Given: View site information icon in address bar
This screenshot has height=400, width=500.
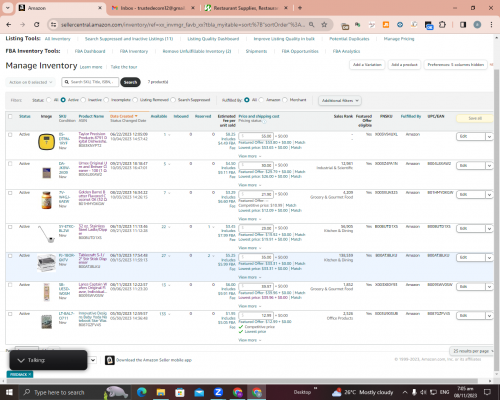Looking at the screenshot, I should pyautogui.click(x=53, y=25).
